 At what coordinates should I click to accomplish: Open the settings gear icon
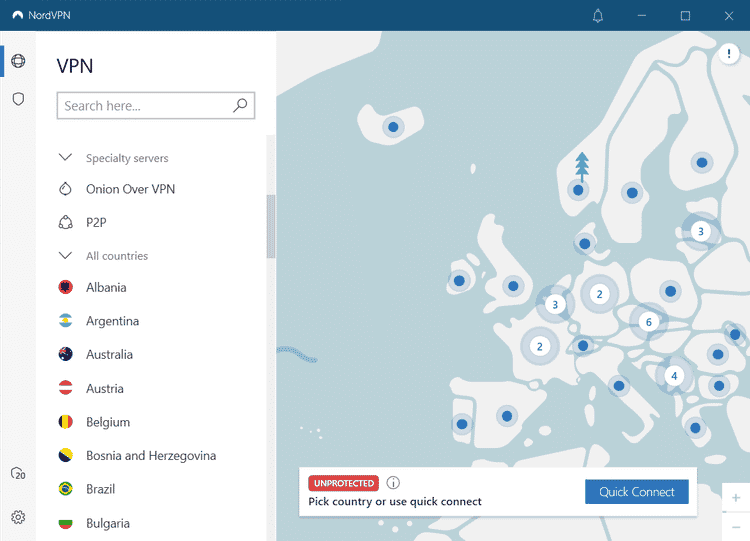(18, 517)
